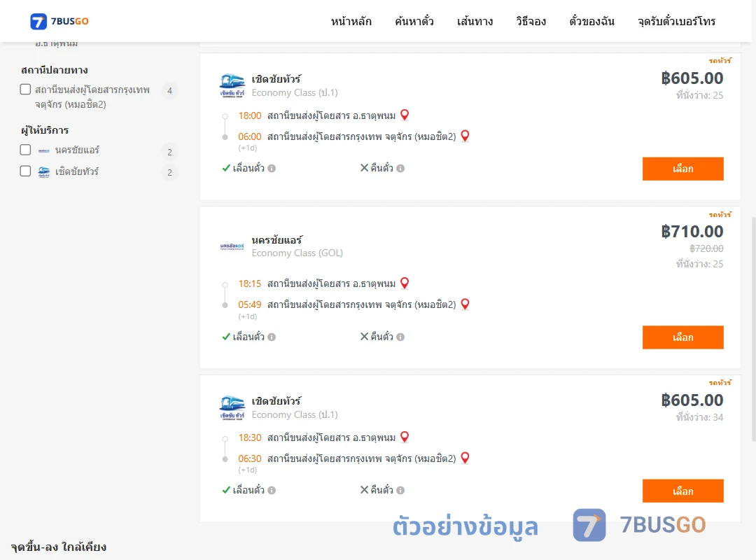This screenshot has width=756, height=560.
Task: Click the 18:15 departure time
Action: pos(250,283)
